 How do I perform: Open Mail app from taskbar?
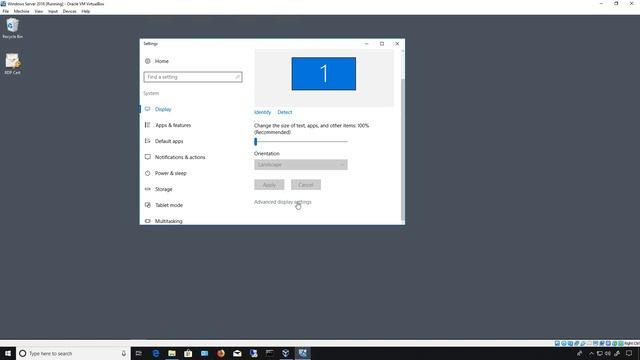tap(237, 353)
